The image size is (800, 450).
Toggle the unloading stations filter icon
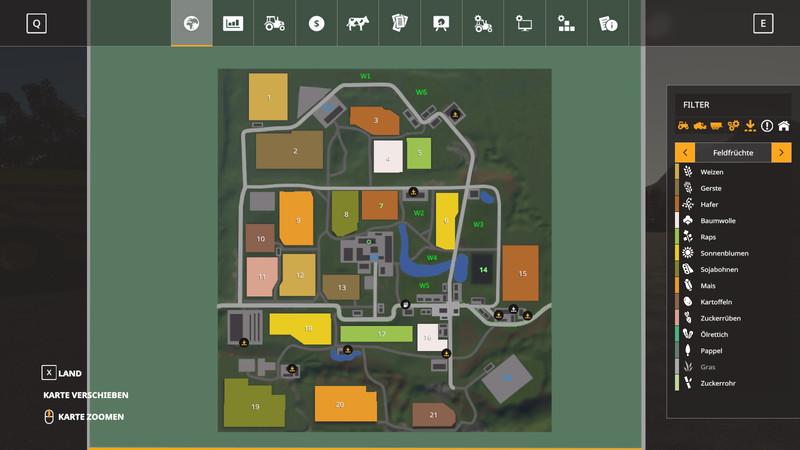(751, 126)
